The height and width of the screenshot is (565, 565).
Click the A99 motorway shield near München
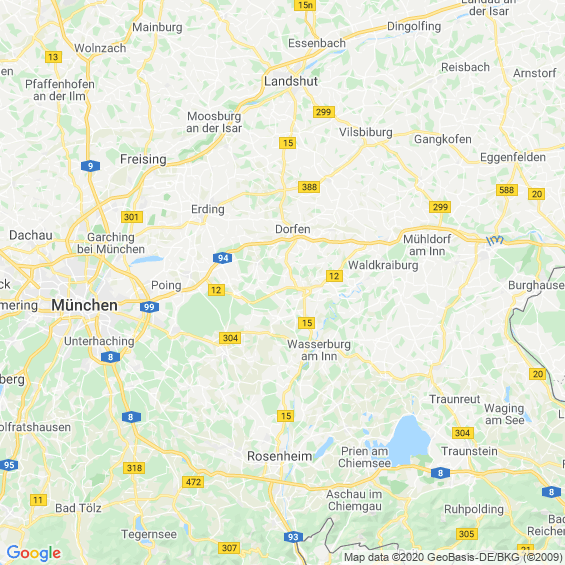coord(149,307)
